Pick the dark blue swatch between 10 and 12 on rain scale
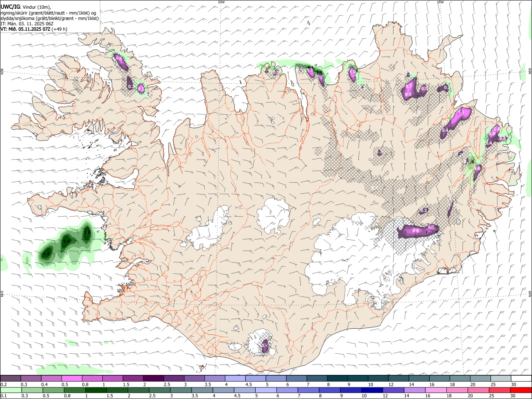Screen dimensions: 532x399 click(372, 390)
